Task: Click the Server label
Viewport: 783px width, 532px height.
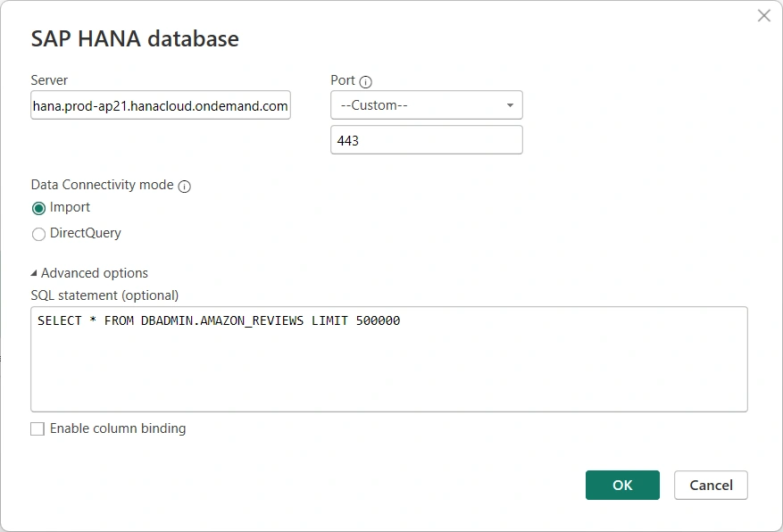Action: coord(49,80)
